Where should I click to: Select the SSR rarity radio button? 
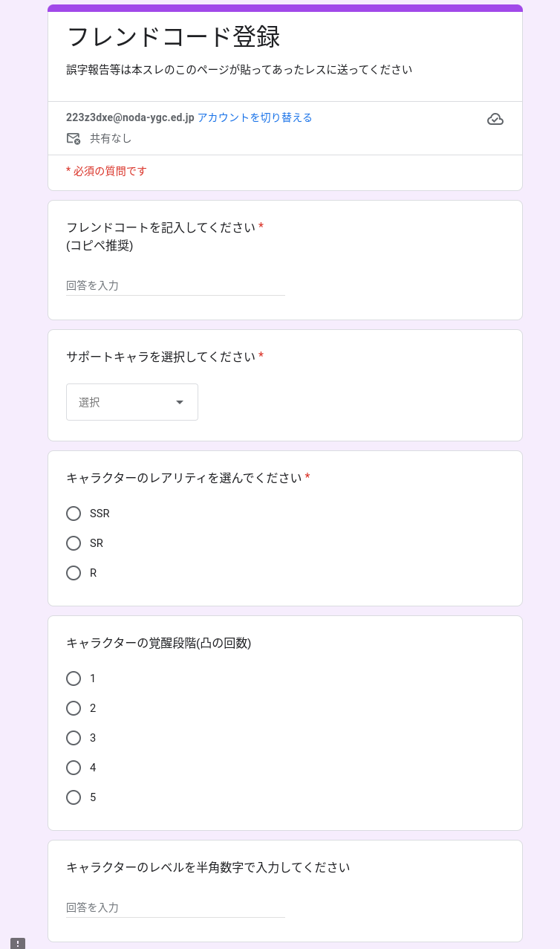coord(74,514)
